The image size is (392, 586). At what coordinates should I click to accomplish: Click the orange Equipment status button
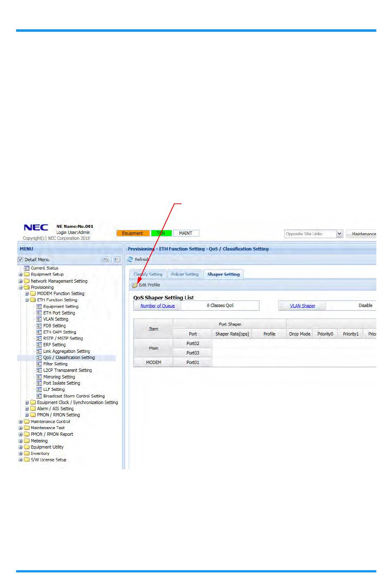pos(132,233)
